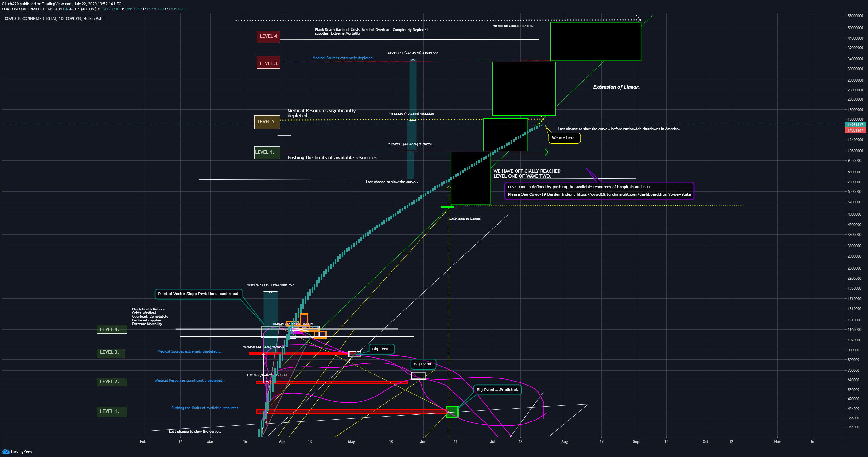Image resolution: width=868 pixels, height=457 pixels.
Task: Select the 'COVID-19 CONFIRMED TOTAL, 1D' chart title
Action: [54, 18]
